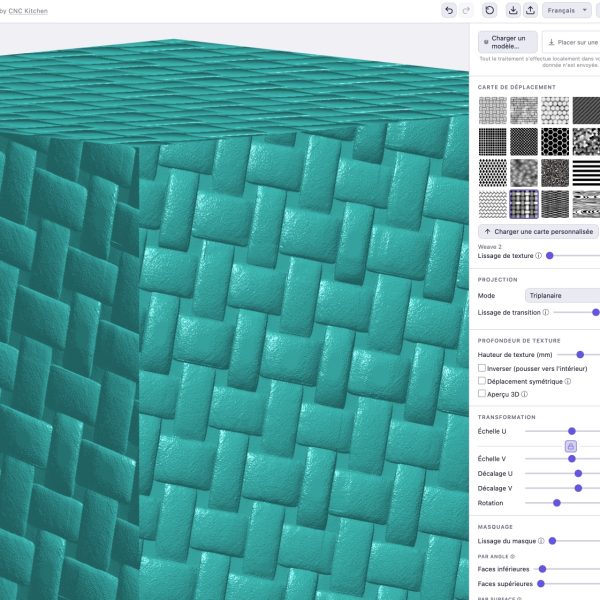
Task: Enable Aperçu 3D checkbox
Action: [482, 394]
